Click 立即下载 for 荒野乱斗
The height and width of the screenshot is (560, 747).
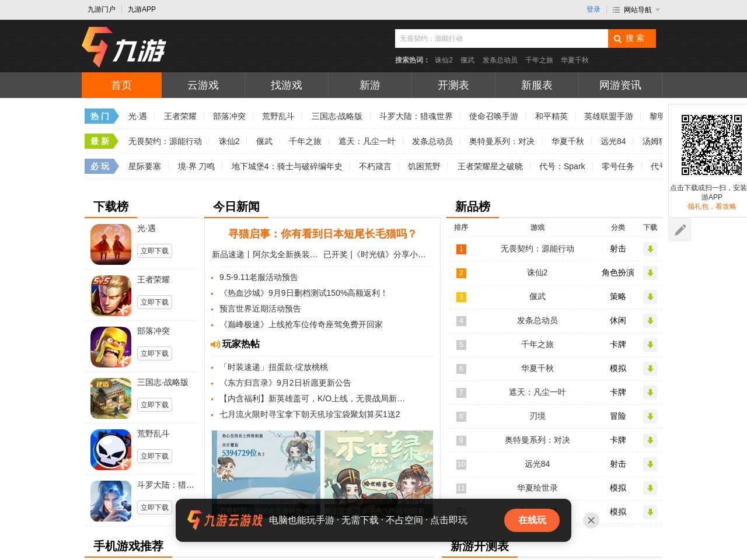point(155,456)
